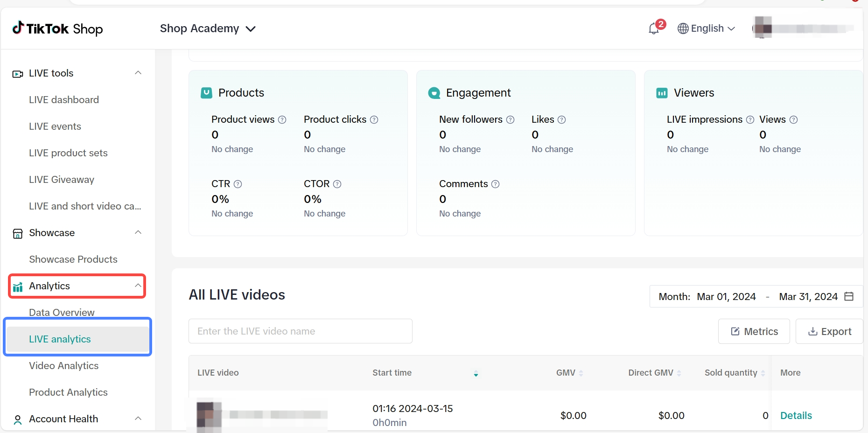Open the notifications bell icon

click(x=654, y=29)
